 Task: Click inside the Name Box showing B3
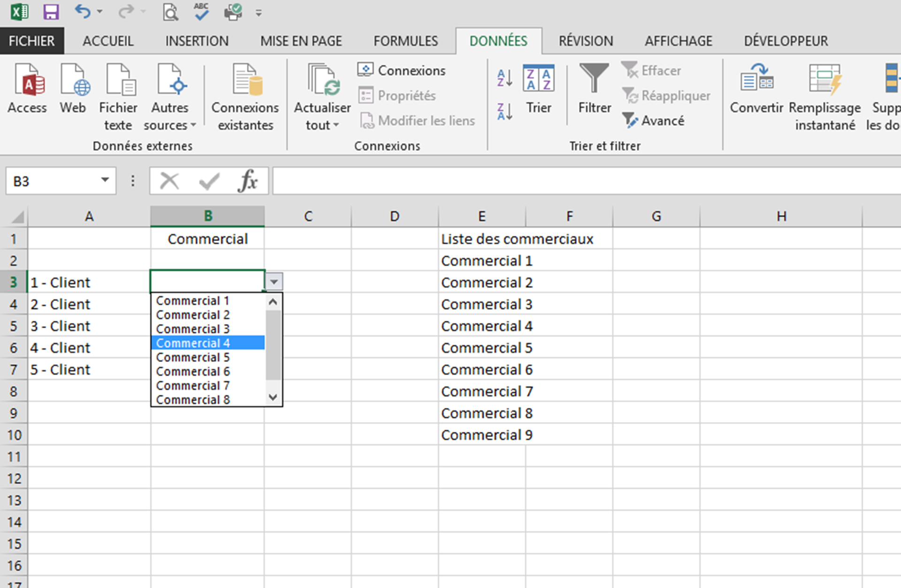point(52,181)
